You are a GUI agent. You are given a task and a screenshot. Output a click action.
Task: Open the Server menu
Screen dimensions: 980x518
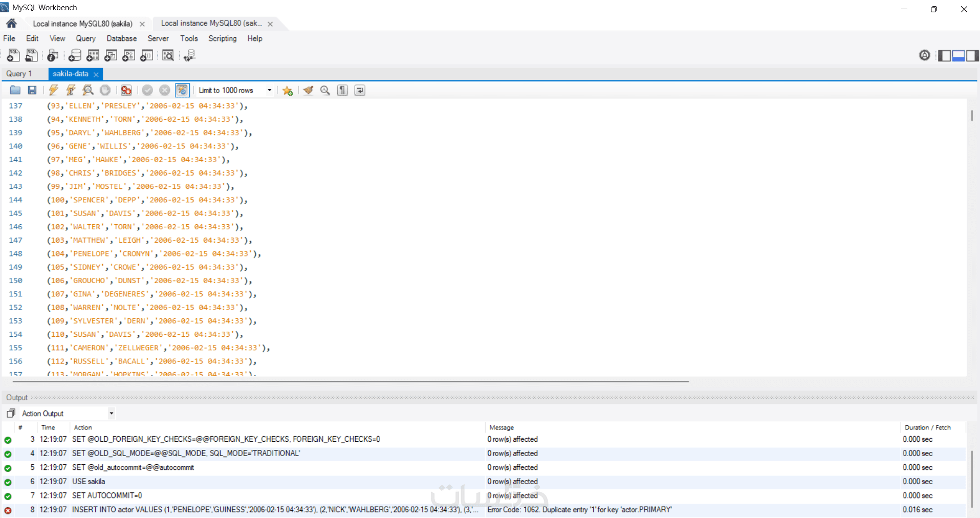pos(158,38)
